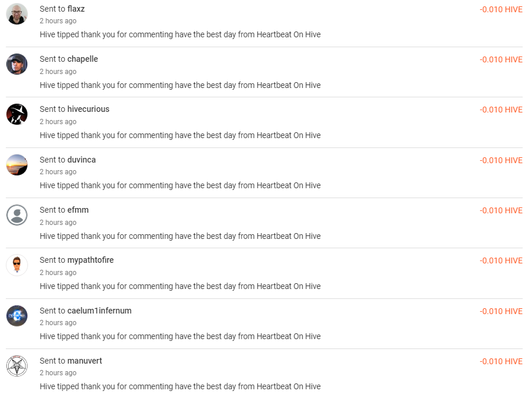The width and height of the screenshot is (532, 398).
Task: Open the duvinca username link
Action: pyautogui.click(x=82, y=160)
